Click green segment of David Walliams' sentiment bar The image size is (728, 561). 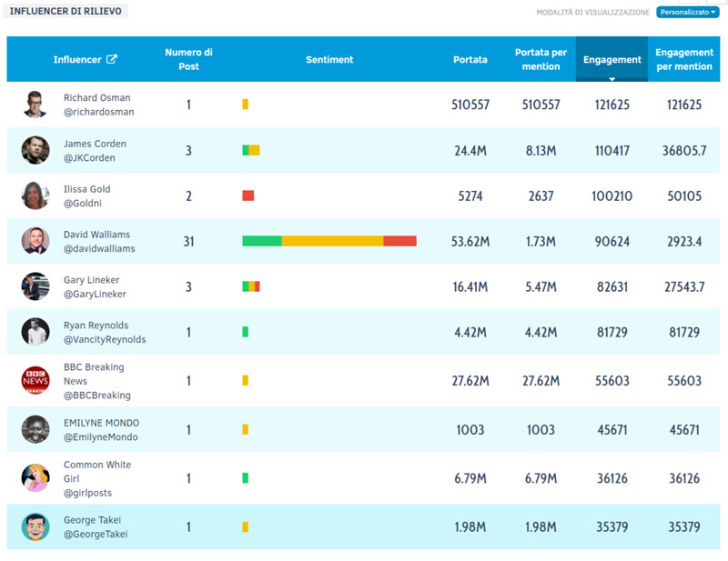coord(262,241)
